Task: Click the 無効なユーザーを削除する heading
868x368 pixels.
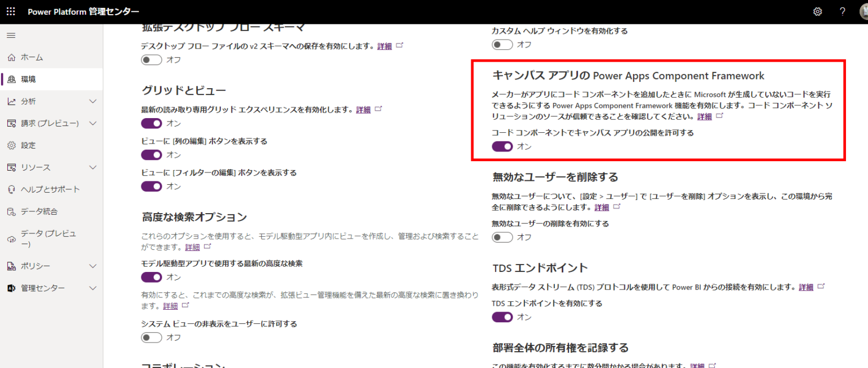Action: point(555,177)
